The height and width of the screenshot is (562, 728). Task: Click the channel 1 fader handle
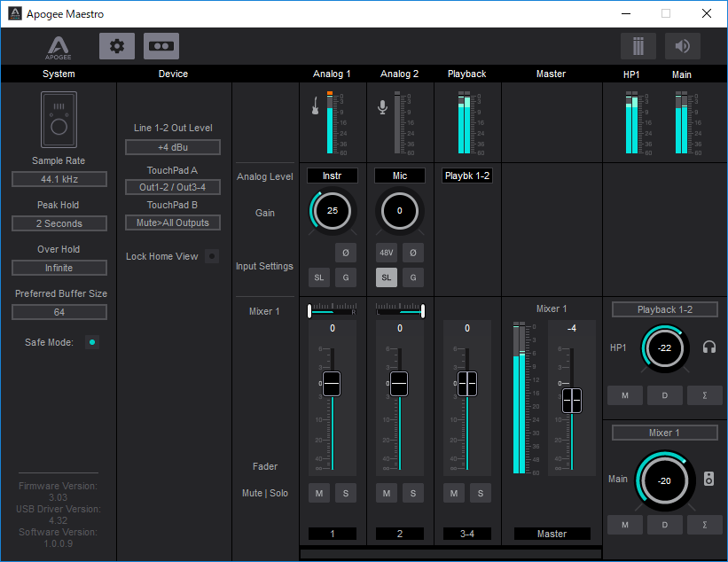tap(332, 384)
